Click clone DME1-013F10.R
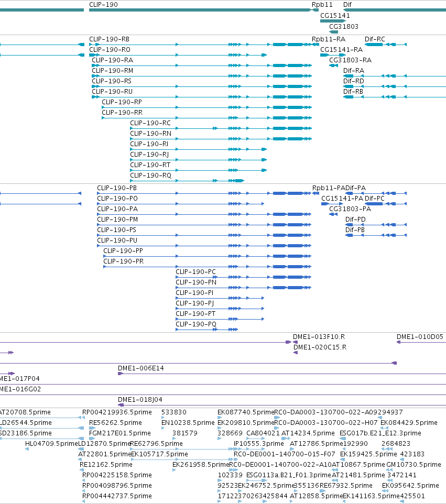The width and height of the screenshot is (446, 504). coord(319,337)
